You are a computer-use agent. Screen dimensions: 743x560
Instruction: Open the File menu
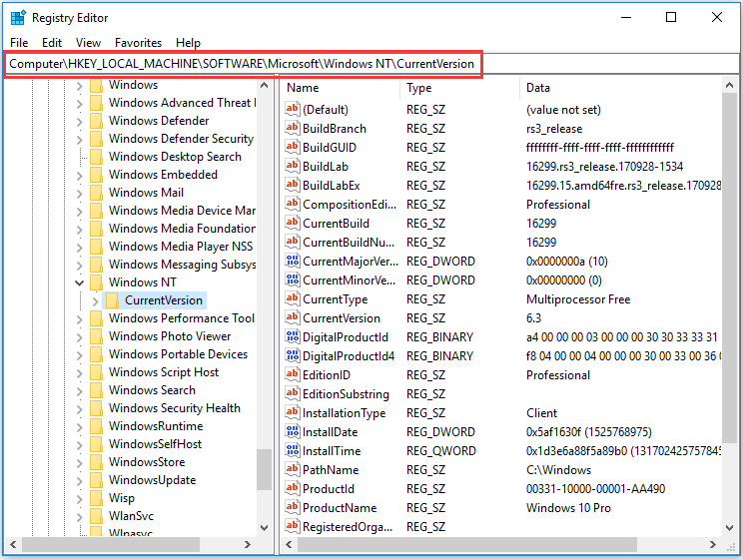click(x=19, y=43)
